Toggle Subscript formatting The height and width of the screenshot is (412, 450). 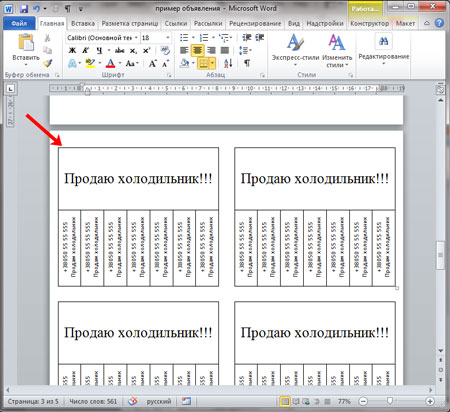point(133,51)
